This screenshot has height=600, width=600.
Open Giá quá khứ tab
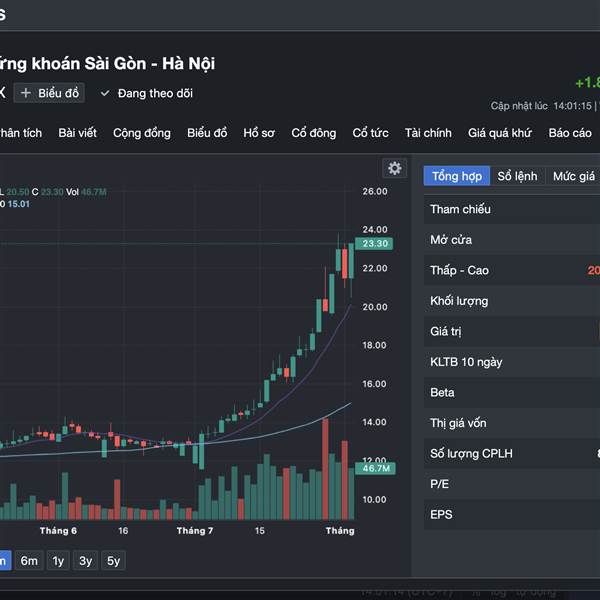pos(500,133)
